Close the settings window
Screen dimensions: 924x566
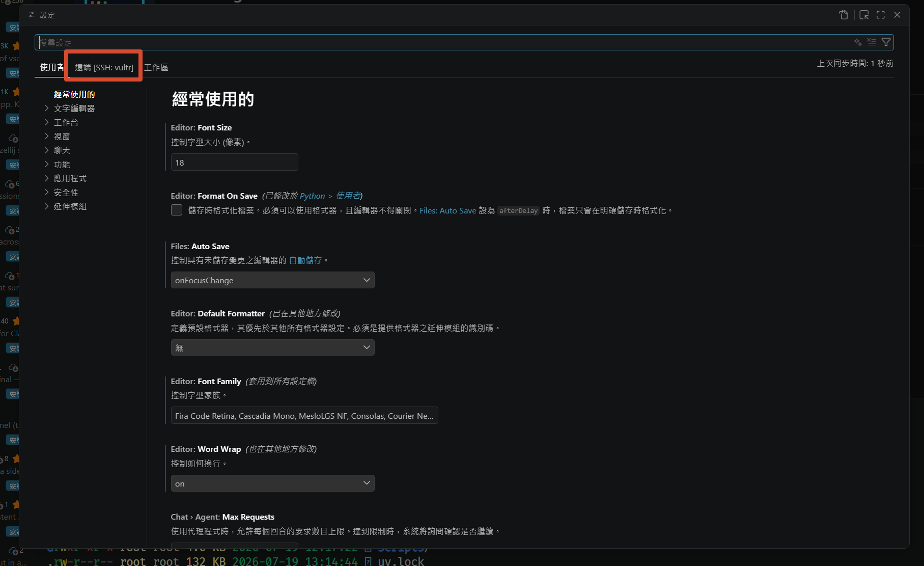click(898, 15)
